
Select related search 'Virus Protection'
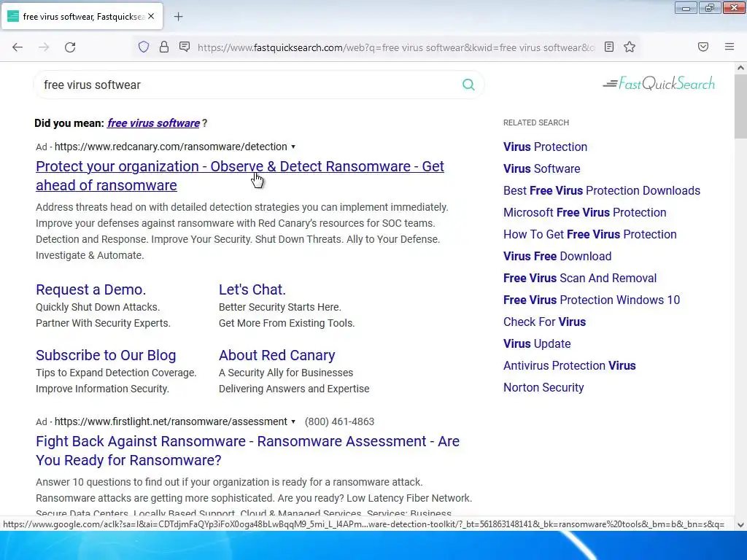coord(545,147)
